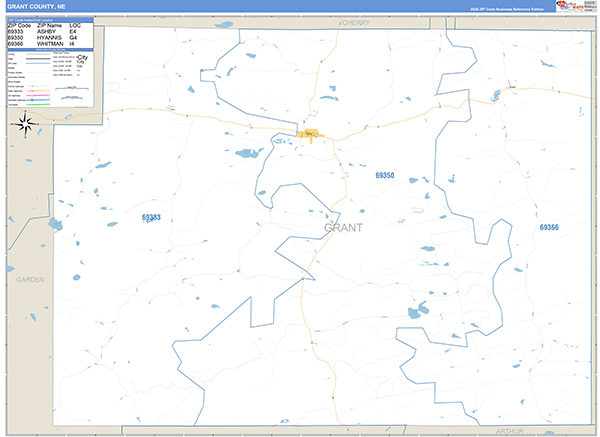Select the 69350 HYANNIS row in index
This screenshot has height=437, width=600.
[x=46, y=38]
